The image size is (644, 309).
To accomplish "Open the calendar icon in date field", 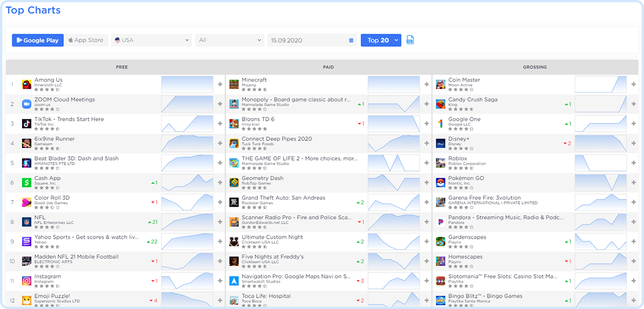I will tap(351, 40).
